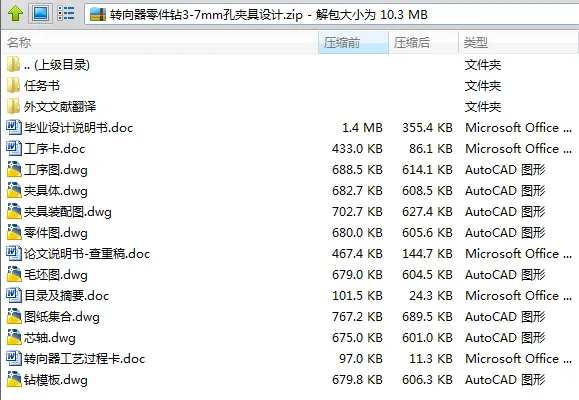
Task: Click the 144.7 KB compressed size
Action: click(x=427, y=254)
